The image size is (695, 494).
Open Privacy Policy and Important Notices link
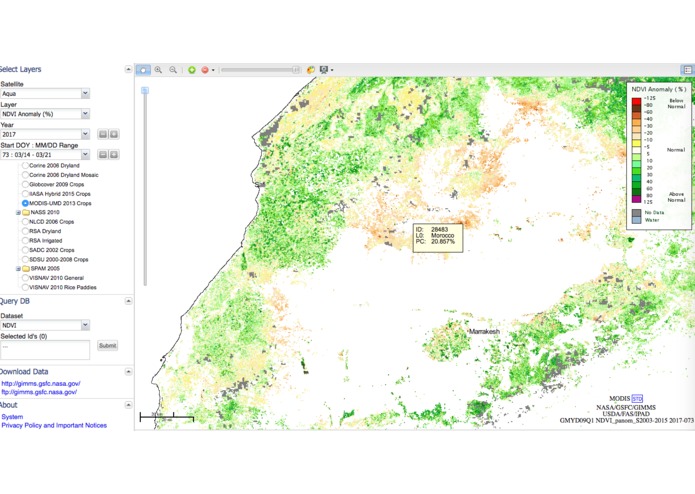[54, 425]
